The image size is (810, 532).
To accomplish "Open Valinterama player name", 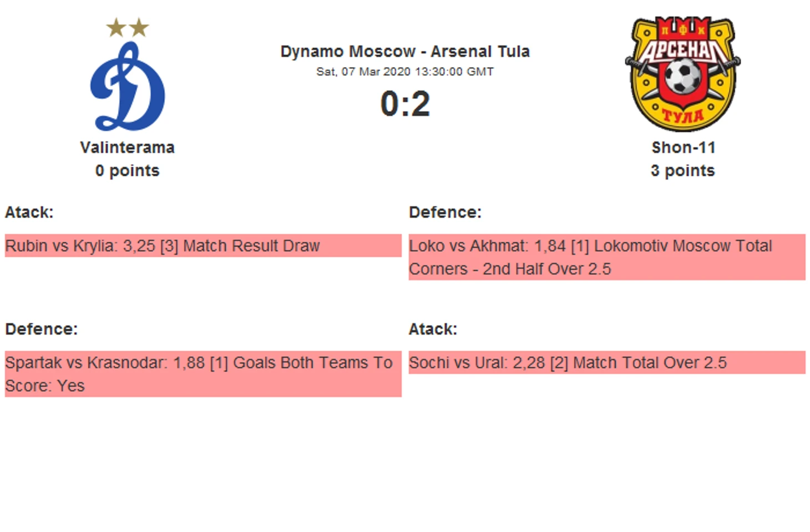I will coord(128,148).
